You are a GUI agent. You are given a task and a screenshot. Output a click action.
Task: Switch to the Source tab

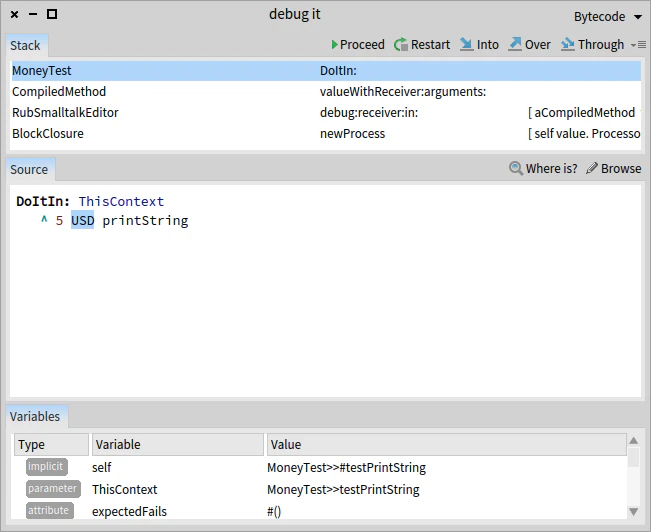click(29, 169)
